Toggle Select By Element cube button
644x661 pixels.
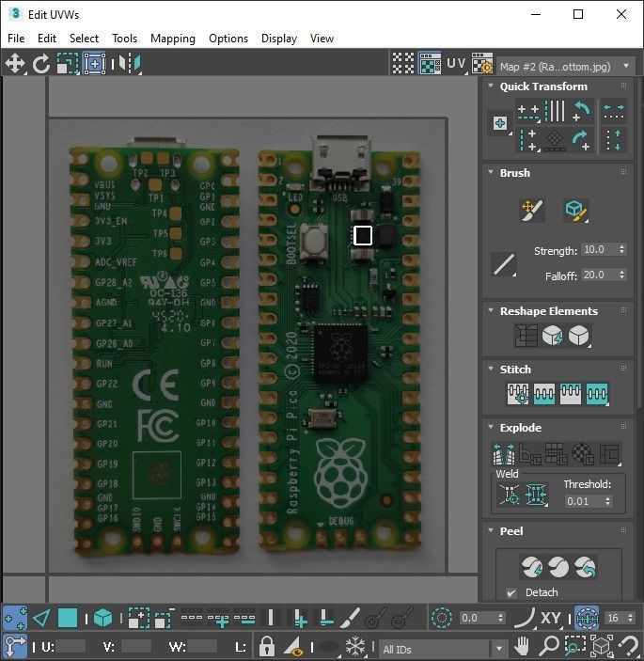pyautogui.click(x=102, y=619)
